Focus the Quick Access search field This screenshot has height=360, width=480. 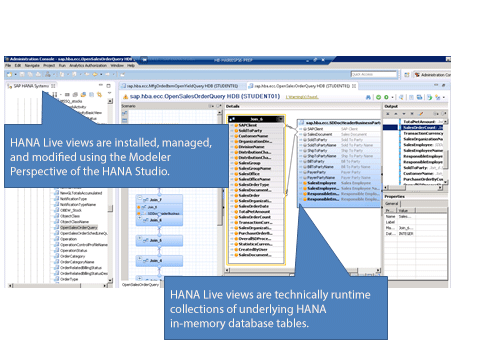(374, 74)
